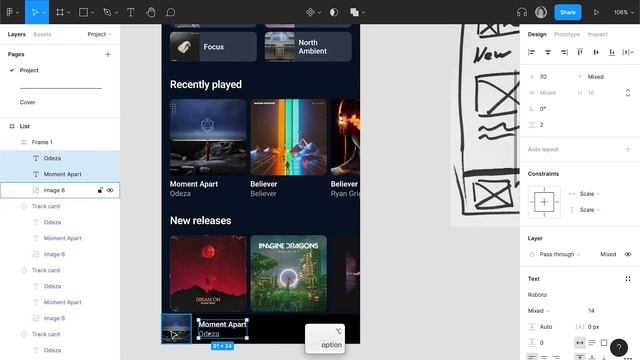Open Move tool options dropdown arrow
Image resolution: width=640 pixels, height=360 pixels.
pyautogui.click(x=44, y=13)
